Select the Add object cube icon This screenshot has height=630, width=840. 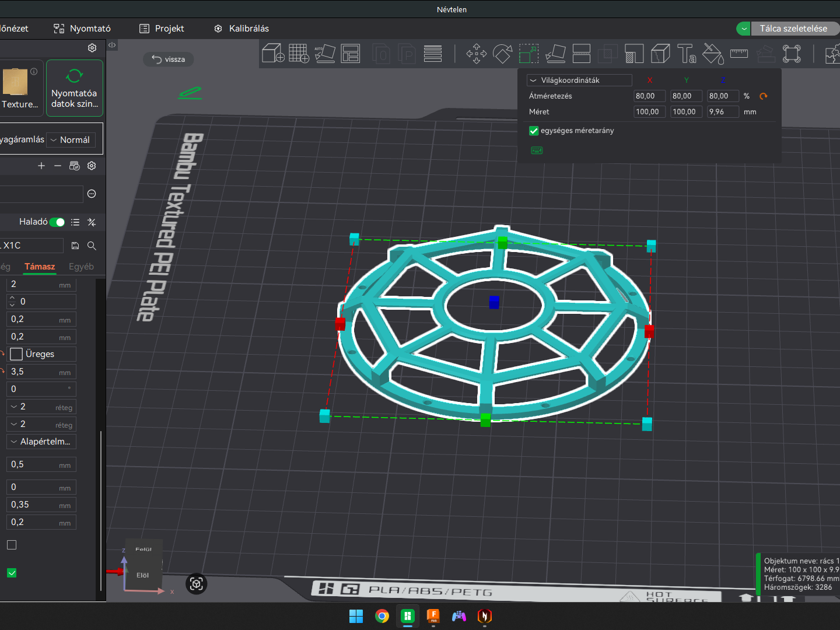tap(273, 54)
